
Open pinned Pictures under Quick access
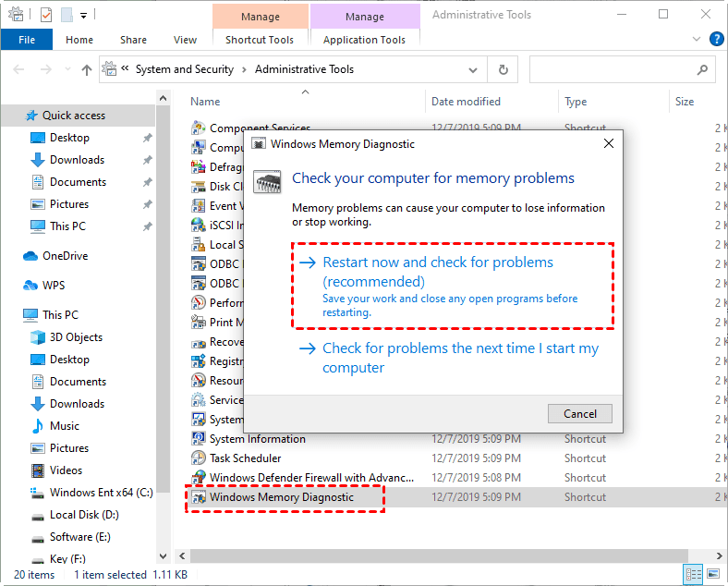[x=68, y=204]
